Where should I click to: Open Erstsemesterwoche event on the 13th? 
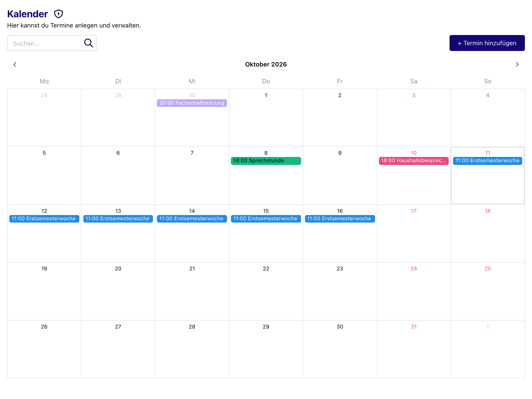(x=118, y=219)
